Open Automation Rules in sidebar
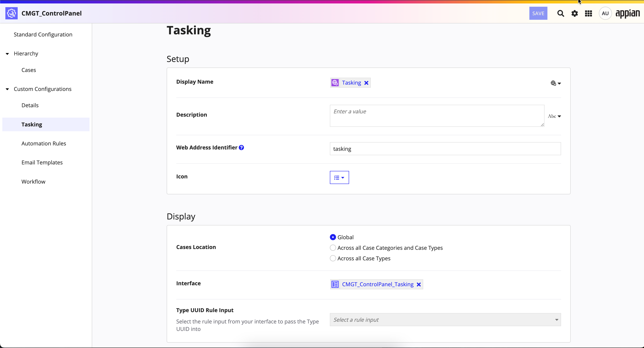644x348 pixels. tap(44, 144)
